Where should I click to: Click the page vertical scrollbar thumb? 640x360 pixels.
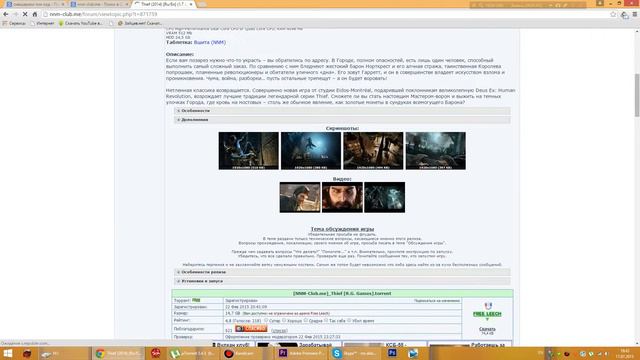tap(637, 95)
